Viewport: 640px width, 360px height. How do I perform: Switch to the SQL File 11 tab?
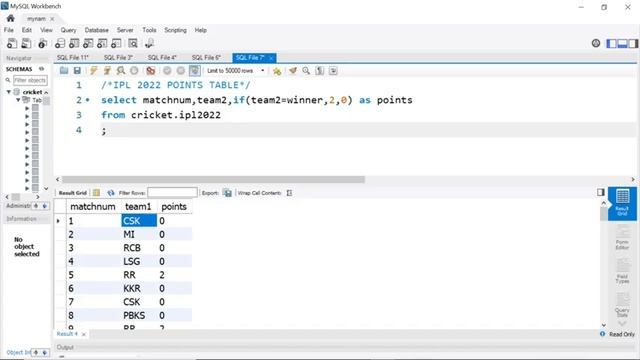tap(73, 58)
